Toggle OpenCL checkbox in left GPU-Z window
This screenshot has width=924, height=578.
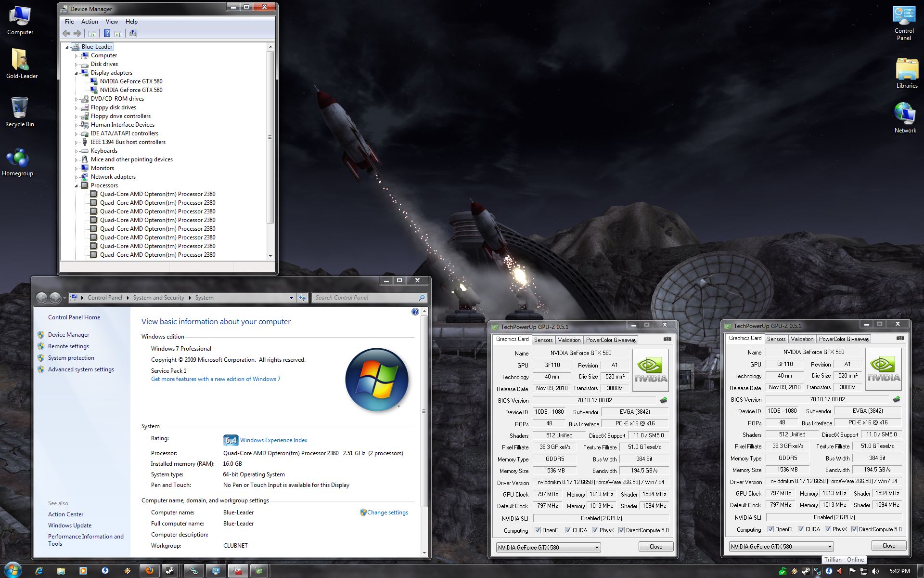[x=538, y=530]
